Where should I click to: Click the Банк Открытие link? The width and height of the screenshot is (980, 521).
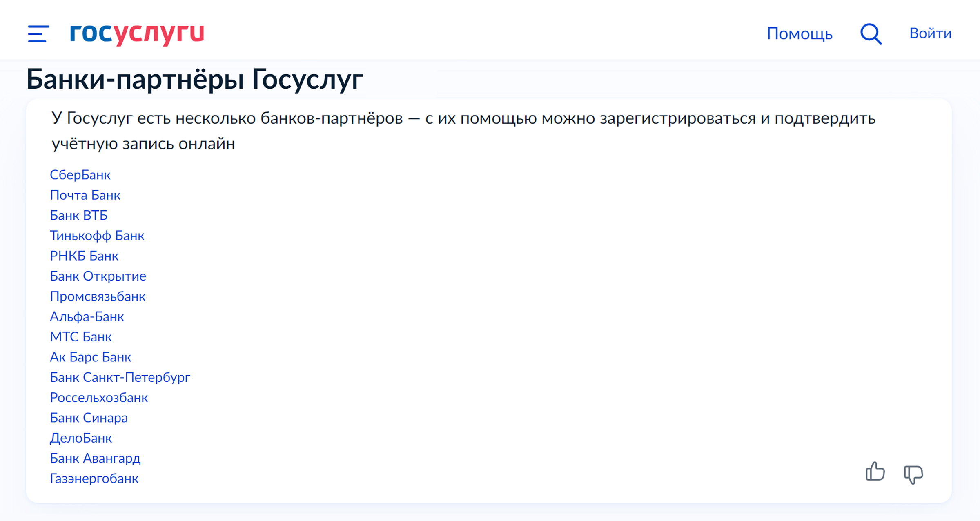98,276
